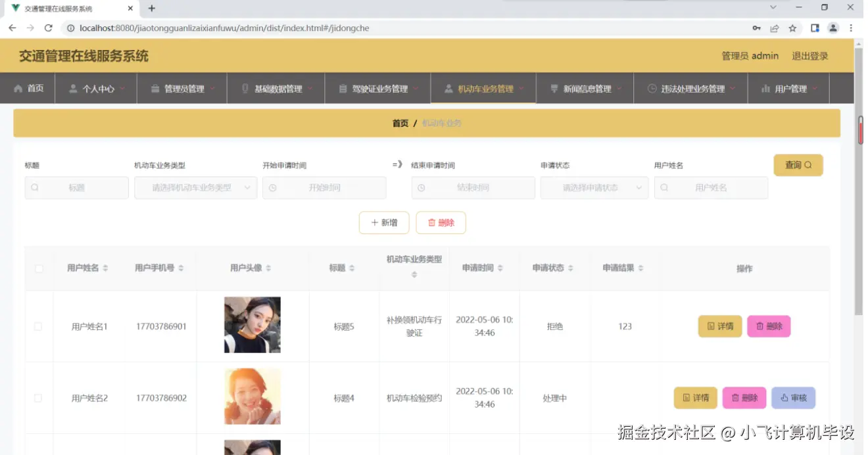Viewport: 868px width, 455px height.
Task: Open avatar thumbnail of 用户姓名2
Action: pyautogui.click(x=253, y=396)
